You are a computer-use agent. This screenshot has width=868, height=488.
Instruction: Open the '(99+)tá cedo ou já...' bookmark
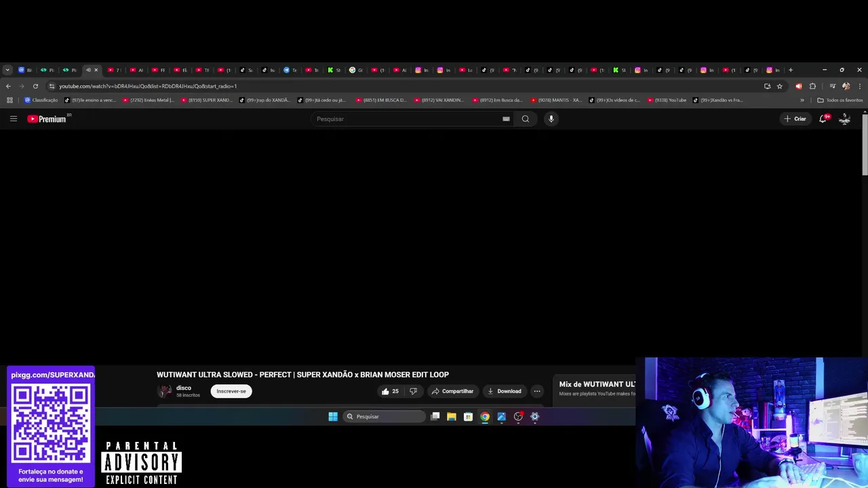click(x=321, y=100)
